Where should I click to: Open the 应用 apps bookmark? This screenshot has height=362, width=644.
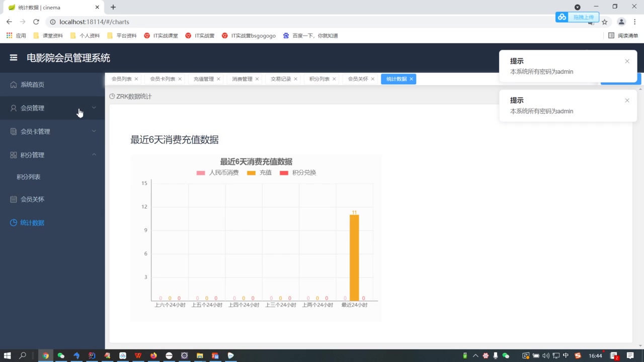coord(16,36)
